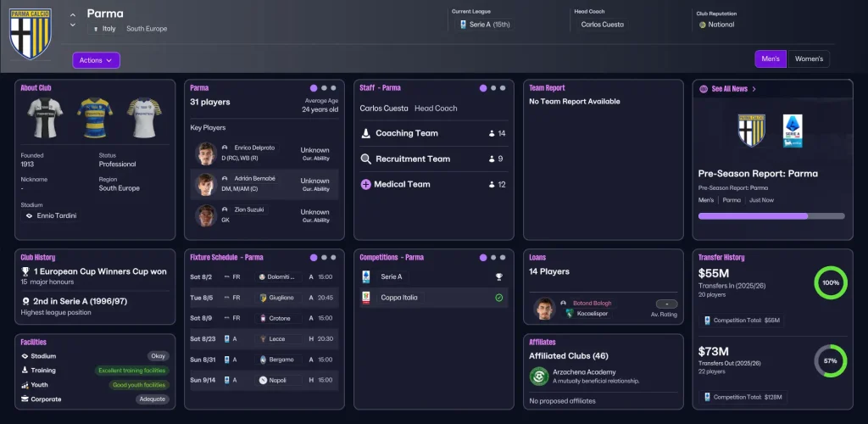Click the Corporate facilities icon

[x=25, y=399]
